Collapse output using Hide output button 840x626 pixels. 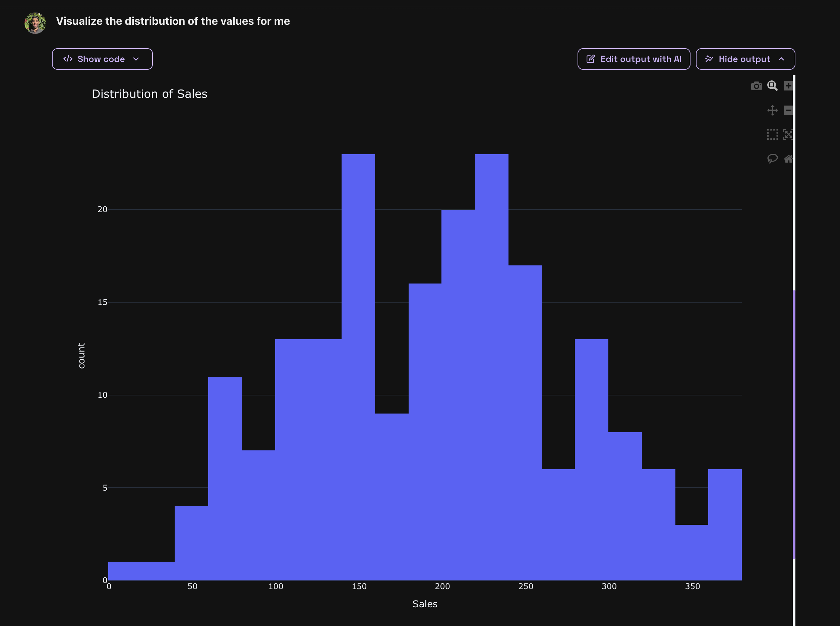coord(745,59)
